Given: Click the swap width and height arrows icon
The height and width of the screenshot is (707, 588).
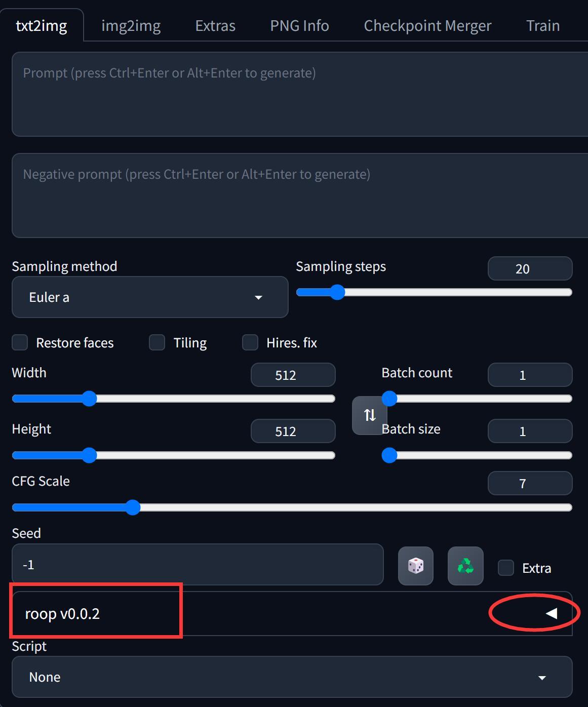Looking at the screenshot, I should [x=370, y=415].
